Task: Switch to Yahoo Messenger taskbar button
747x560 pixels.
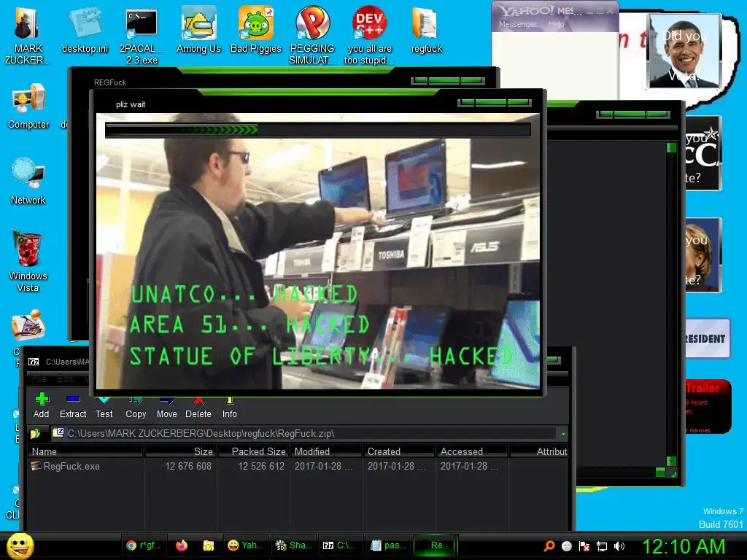Action: tap(245, 545)
